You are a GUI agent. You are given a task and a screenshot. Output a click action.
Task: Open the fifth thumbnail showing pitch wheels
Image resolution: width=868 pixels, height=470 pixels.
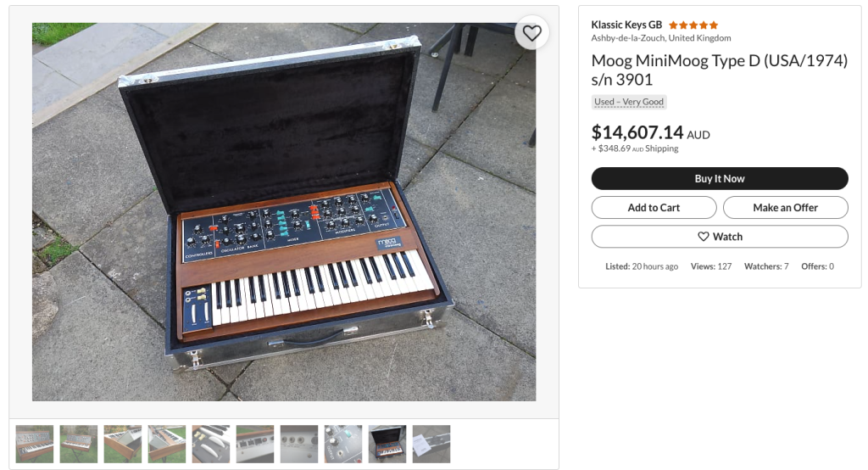[x=211, y=444]
